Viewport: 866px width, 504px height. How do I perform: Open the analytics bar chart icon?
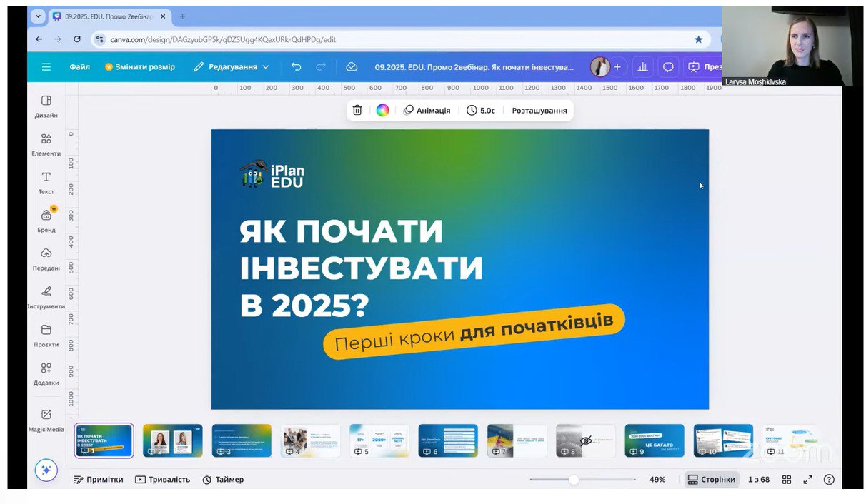point(642,66)
